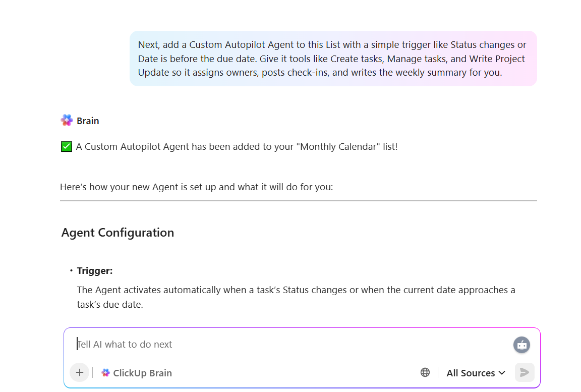Enable Autopilot agent mode via the robot button

click(x=521, y=345)
